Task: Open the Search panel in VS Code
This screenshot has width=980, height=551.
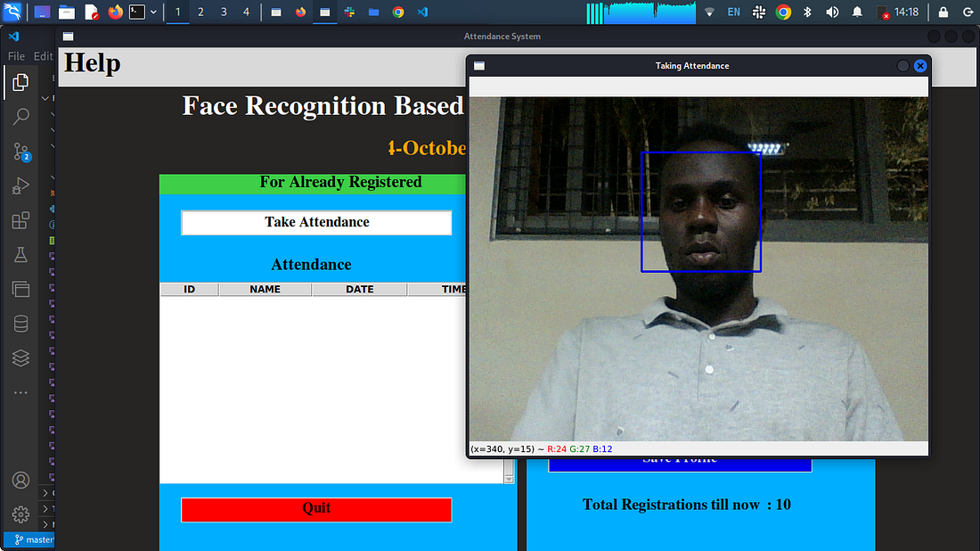Action: click(x=20, y=116)
